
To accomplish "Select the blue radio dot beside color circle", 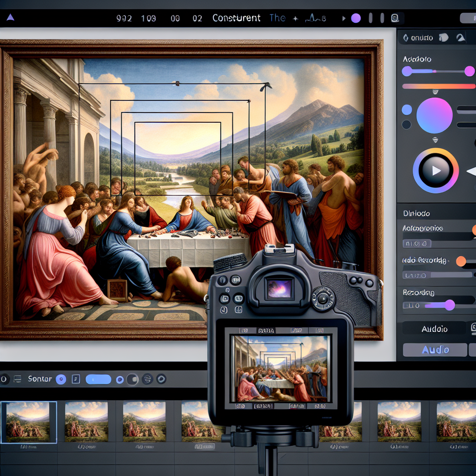I will click(x=407, y=110).
